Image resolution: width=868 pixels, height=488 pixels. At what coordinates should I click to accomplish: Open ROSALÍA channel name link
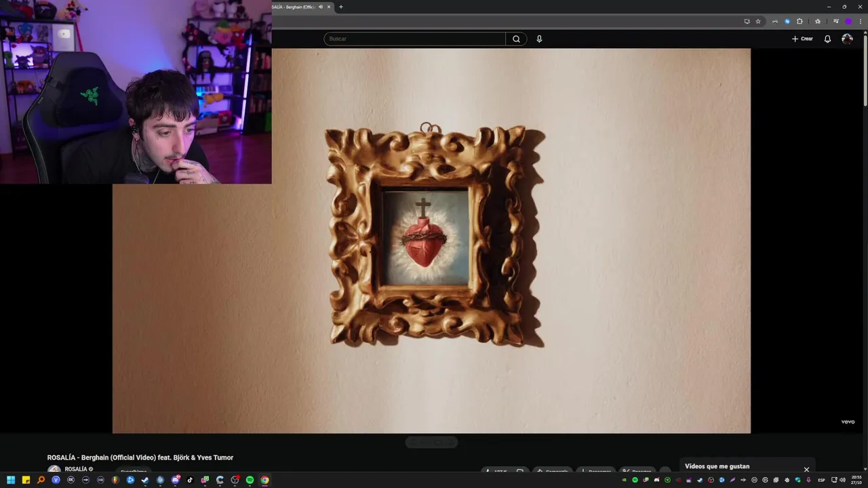coord(76,469)
